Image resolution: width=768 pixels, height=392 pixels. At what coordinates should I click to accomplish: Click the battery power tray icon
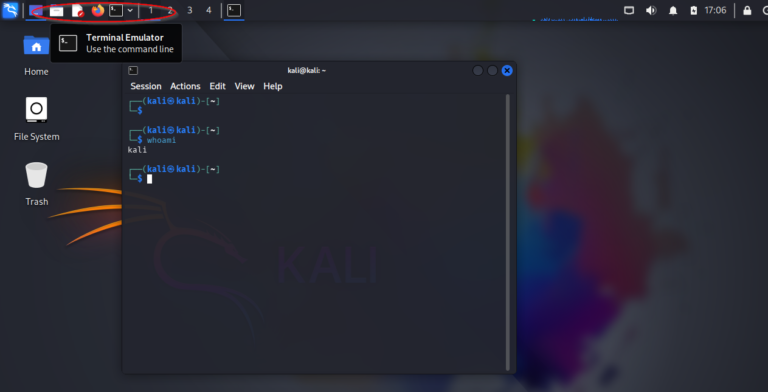click(694, 10)
